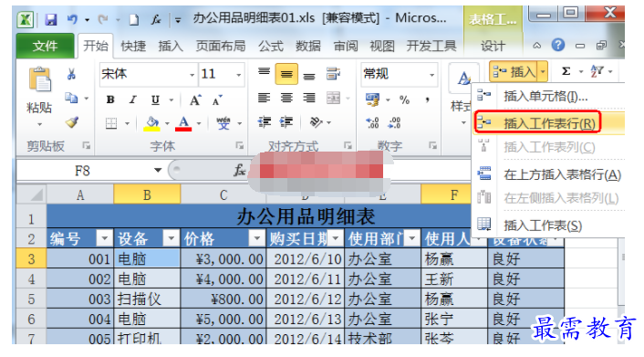Center text horizontally
This screenshot has height=357, width=644.
[x=286, y=98]
